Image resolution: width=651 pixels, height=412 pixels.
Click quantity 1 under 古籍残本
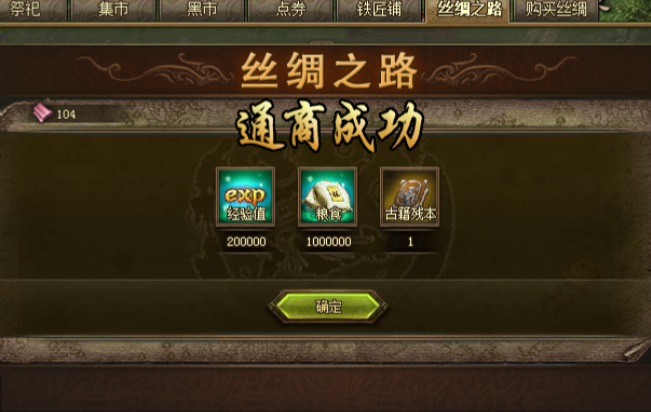[x=410, y=242]
